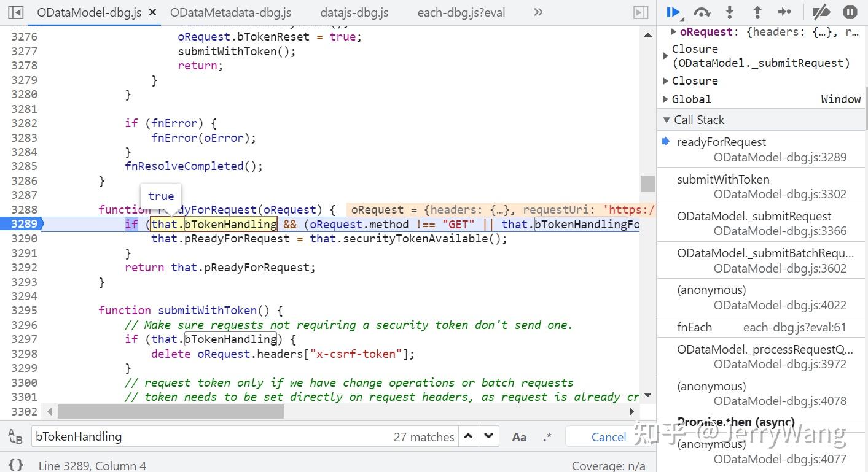The height and width of the screenshot is (472, 868).
Task: Step out of current function
Action: coord(757,12)
